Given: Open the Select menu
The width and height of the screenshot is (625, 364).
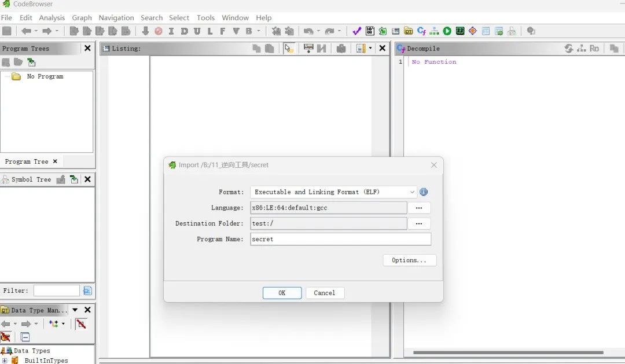Looking at the screenshot, I should 179,17.
